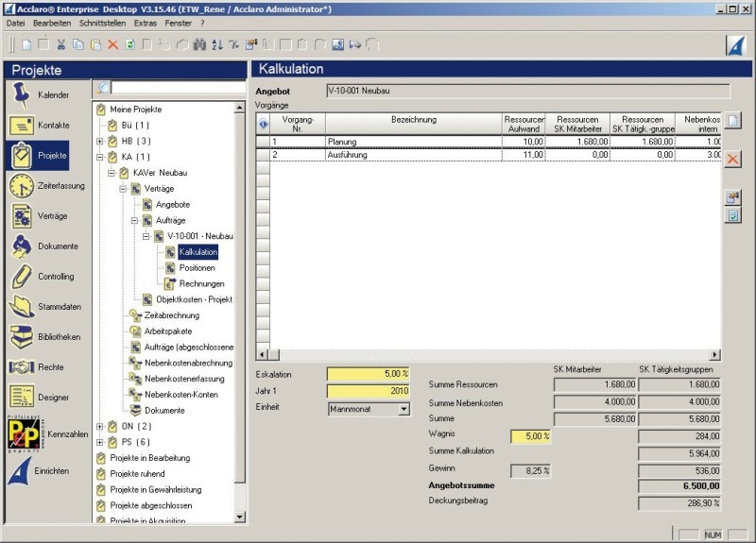The image size is (756, 543).
Task: Click the green Refresh toolbar icon
Action: 130,45
